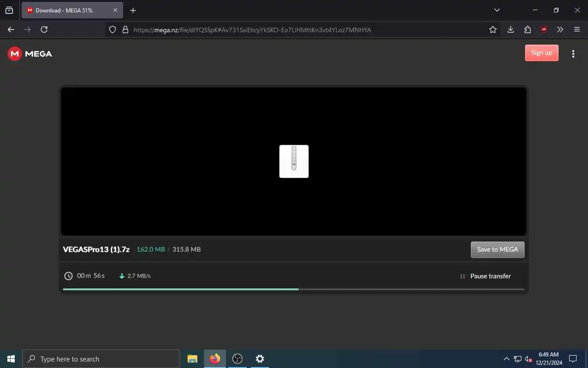
Task: Pause the file transfer
Action: coord(485,276)
